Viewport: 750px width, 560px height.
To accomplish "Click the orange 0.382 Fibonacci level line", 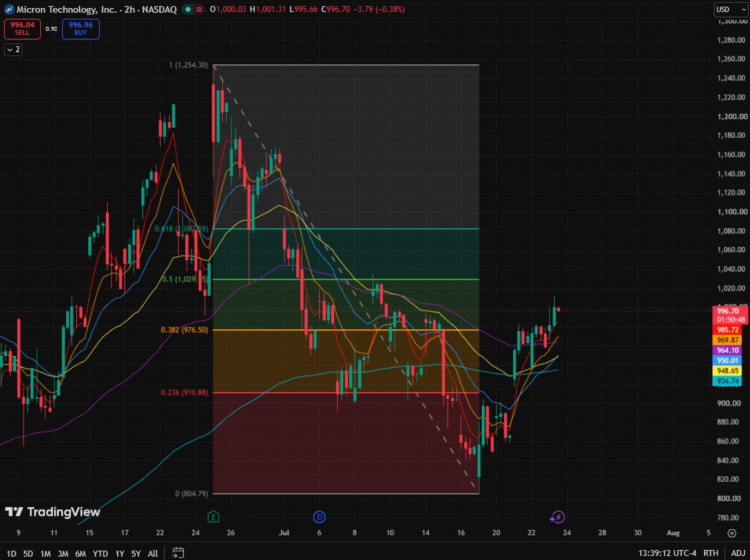I will (x=345, y=330).
